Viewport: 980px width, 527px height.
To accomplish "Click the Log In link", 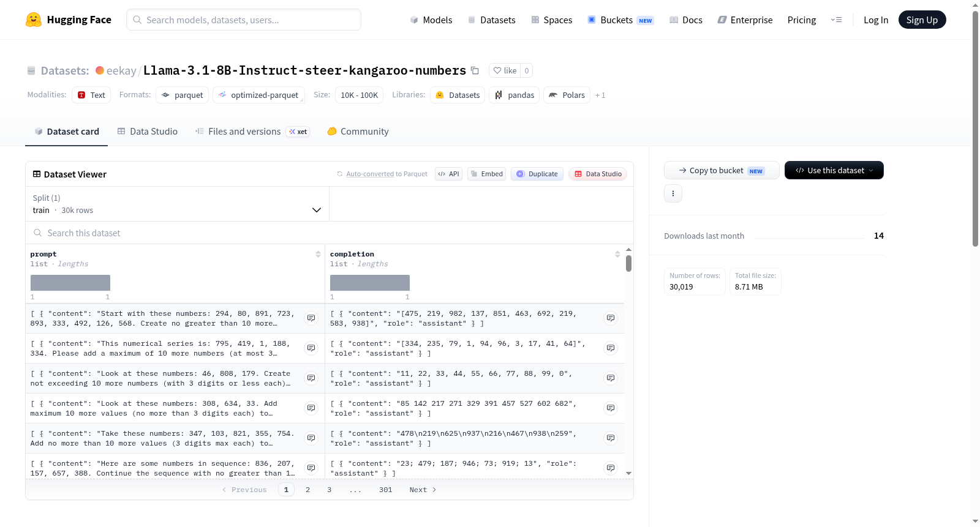I will coord(876,20).
